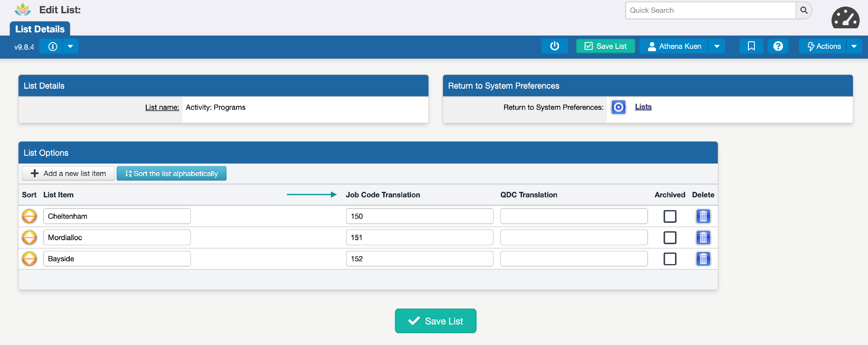The image size is (868, 345).
Task: Expand the Athena Kuen user dropdown
Action: point(717,46)
